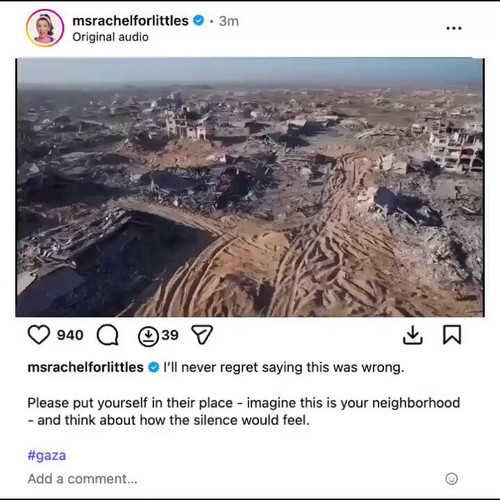
Task: Click the circled download arrow icon beside 39
Action: point(148,337)
